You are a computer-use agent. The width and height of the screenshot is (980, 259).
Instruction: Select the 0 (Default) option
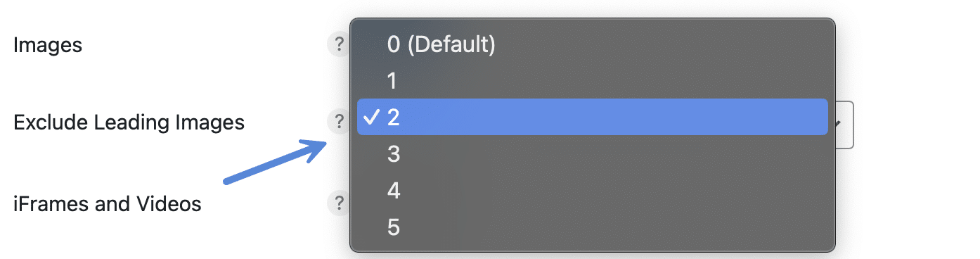[x=593, y=45]
